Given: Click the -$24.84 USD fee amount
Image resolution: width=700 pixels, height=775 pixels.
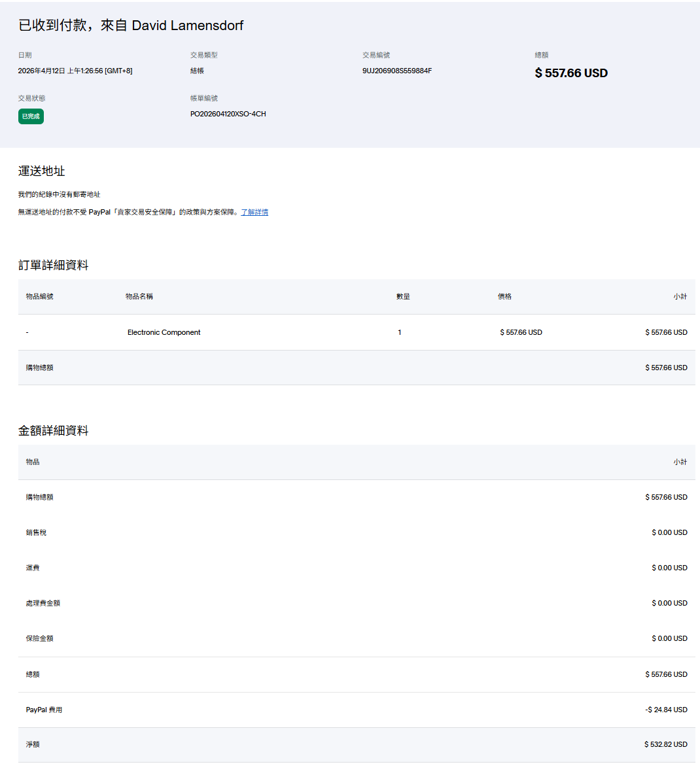Looking at the screenshot, I should point(665,710).
